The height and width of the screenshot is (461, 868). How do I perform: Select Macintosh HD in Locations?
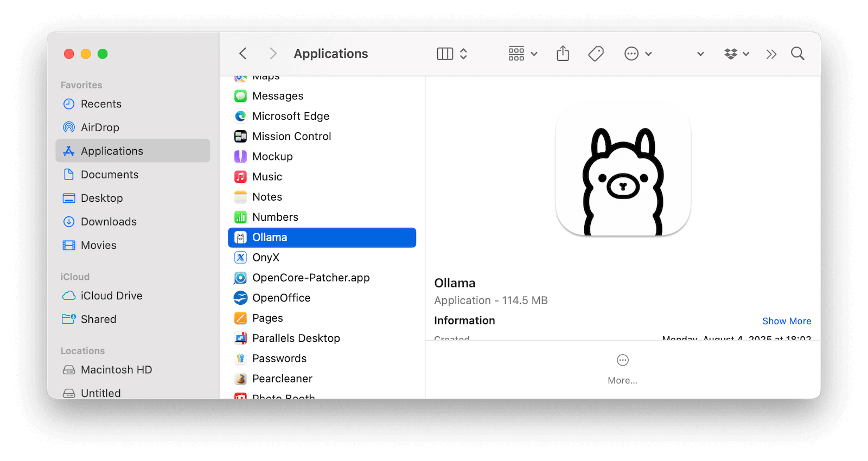pos(133,370)
